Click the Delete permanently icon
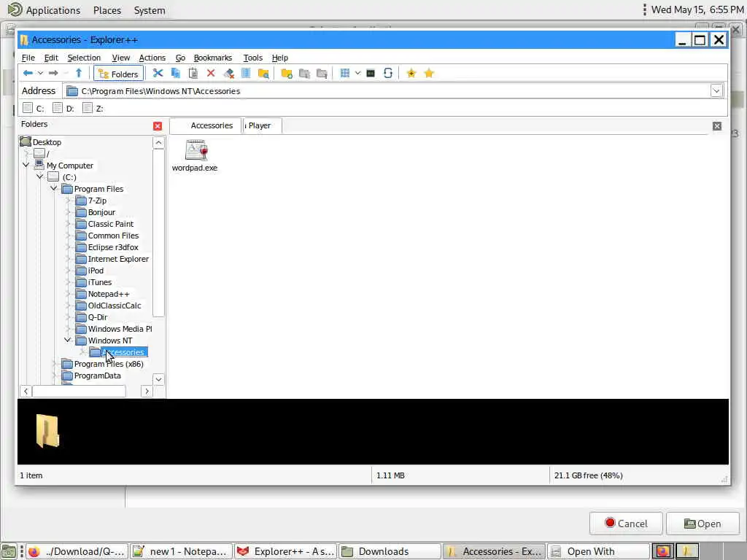747x560 pixels. 228,74
